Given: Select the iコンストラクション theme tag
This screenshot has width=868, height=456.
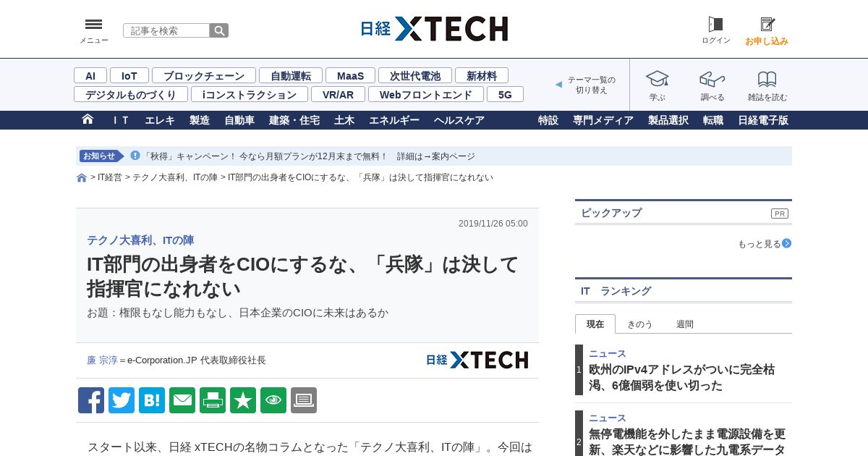Looking at the screenshot, I should click(250, 94).
